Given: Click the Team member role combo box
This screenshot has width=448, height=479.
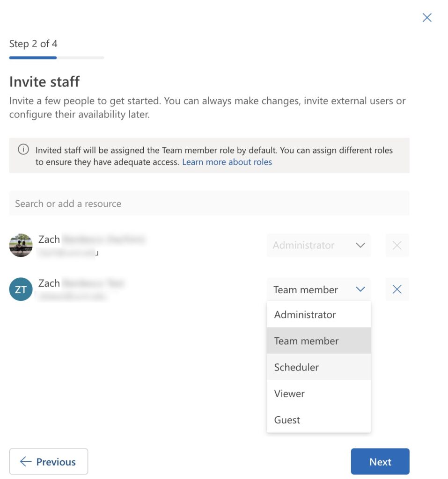Looking at the screenshot, I should pos(318,289).
